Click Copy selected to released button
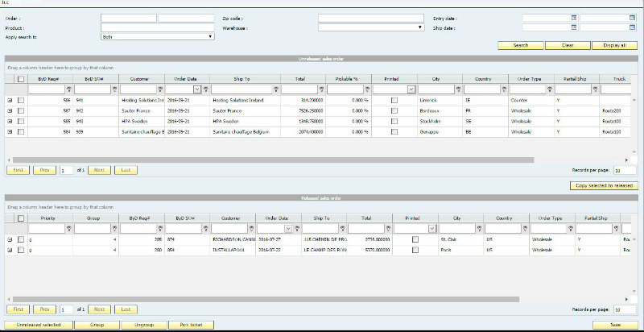Viewport: 644px width, 332px height. click(605, 185)
